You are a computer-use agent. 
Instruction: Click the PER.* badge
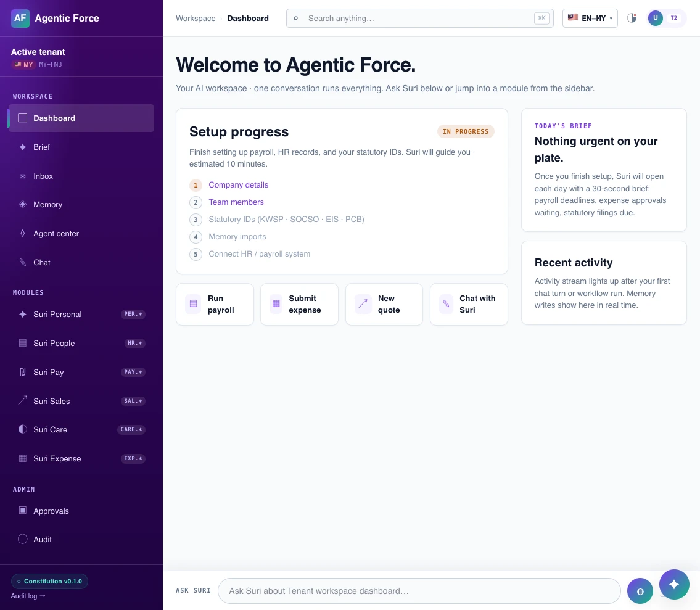[133, 315]
